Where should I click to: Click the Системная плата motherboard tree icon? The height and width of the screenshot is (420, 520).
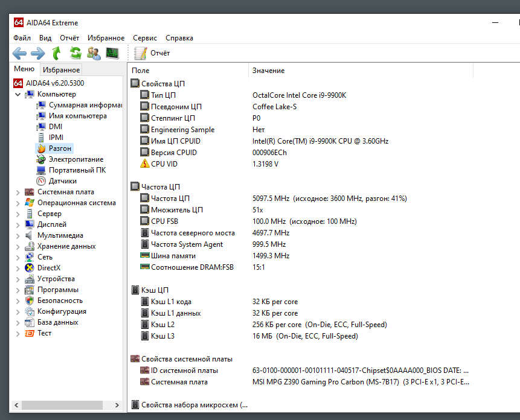(30, 192)
